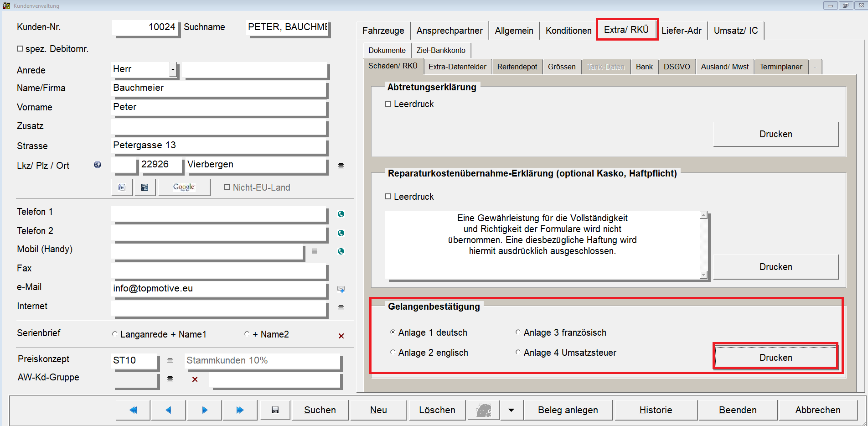The image size is (868, 426).
Task: Tick the spez. Debitornr. checkbox
Action: click(20, 48)
